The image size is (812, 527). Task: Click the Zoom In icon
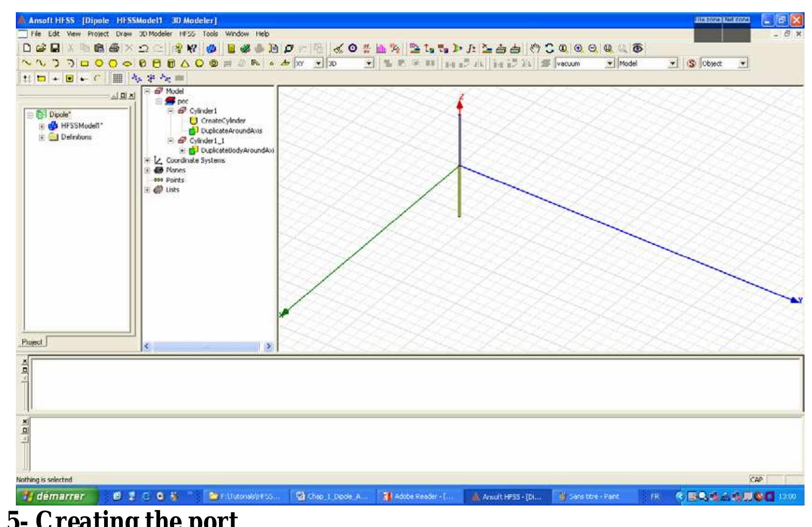pyautogui.click(x=579, y=47)
